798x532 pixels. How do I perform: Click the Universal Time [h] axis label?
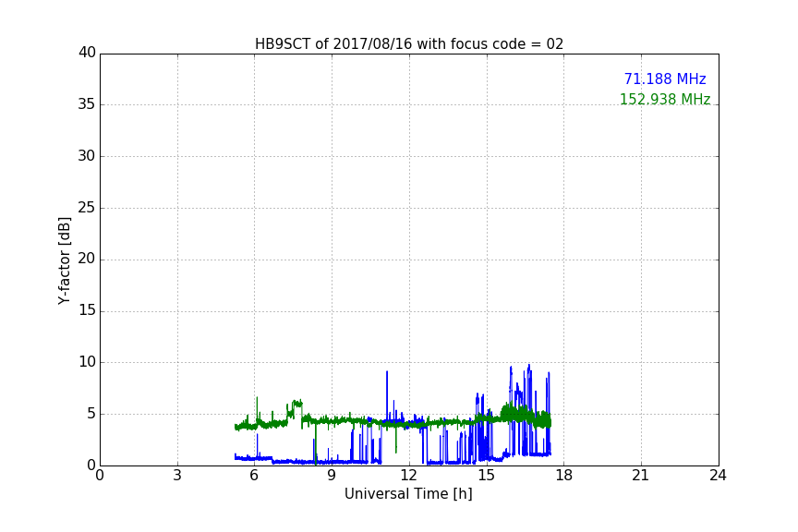click(408, 494)
